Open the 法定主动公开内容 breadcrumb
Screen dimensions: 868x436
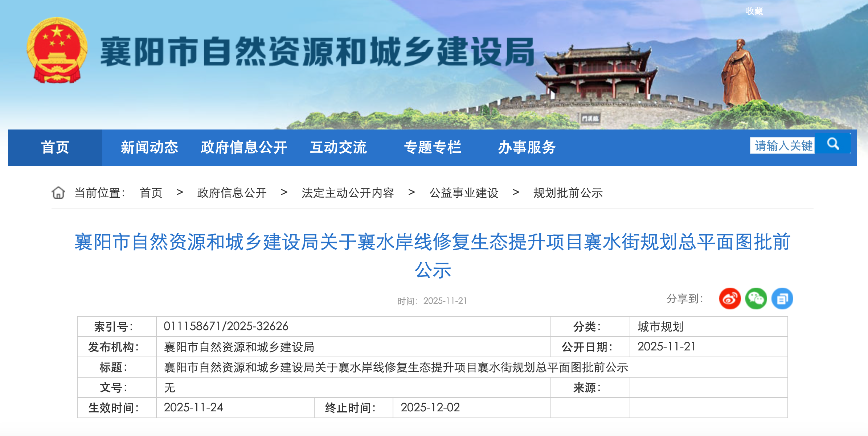348,193
